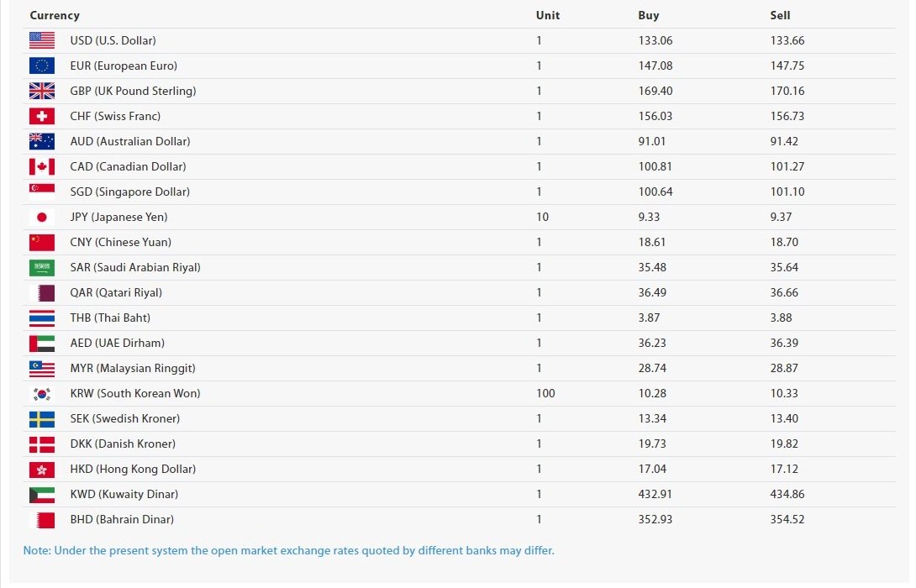The image size is (916, 588).
Task: Click the Kuwait flag icon
Action: pyautogui.click(x=42, y=494)
